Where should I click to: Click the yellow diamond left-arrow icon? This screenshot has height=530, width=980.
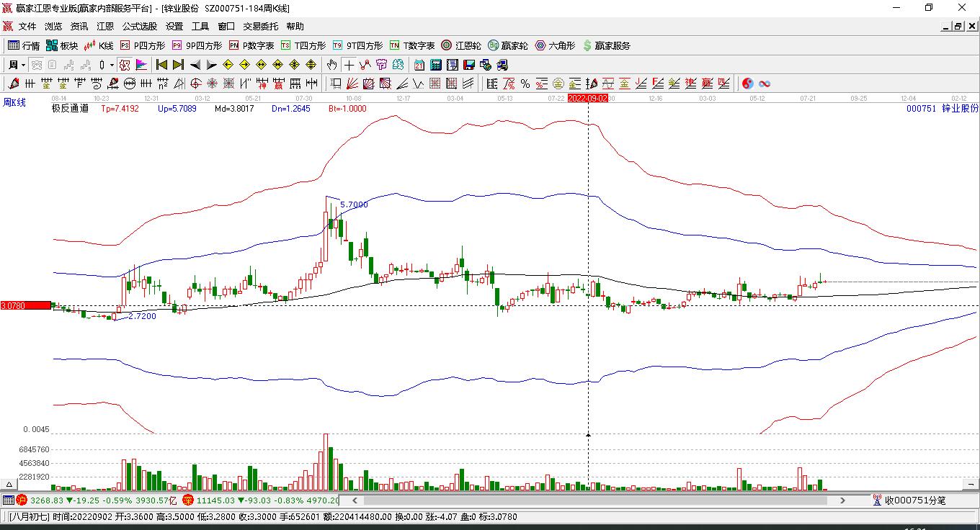[x=228, y=65]
